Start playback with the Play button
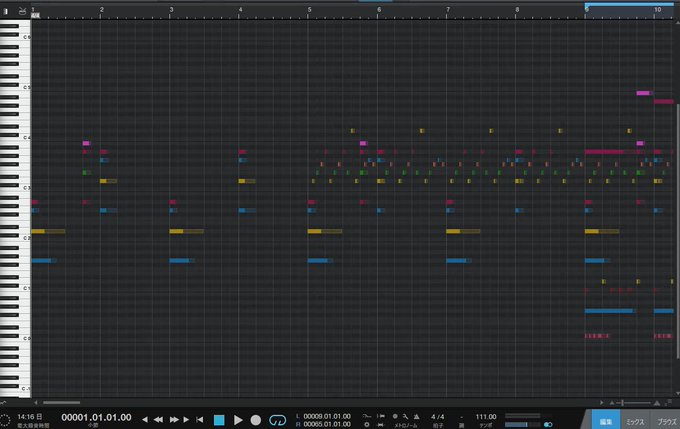This screenshot has height=429, width=680. pos(238,419)
